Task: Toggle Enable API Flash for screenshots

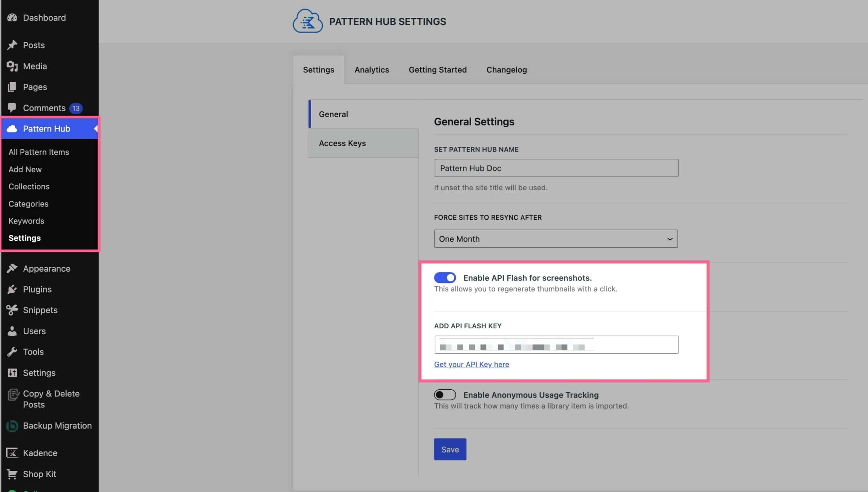Action: click(x=445, y=278)
